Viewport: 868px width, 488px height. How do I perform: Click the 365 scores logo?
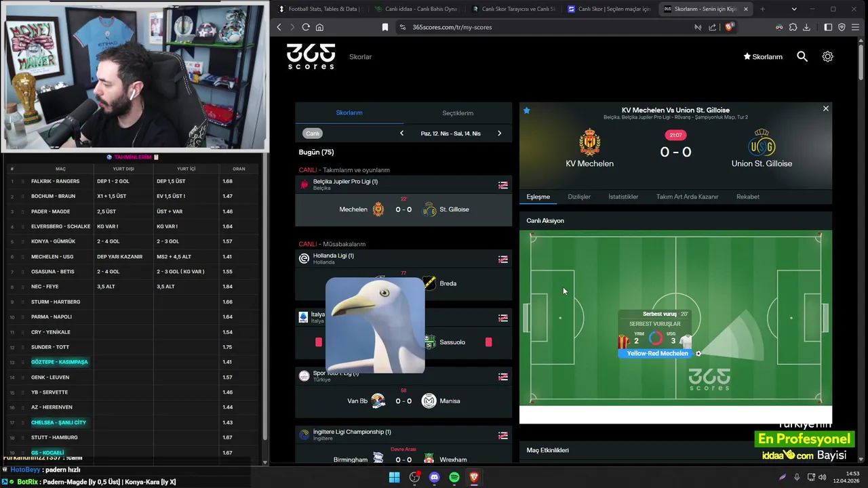point(311,56)
